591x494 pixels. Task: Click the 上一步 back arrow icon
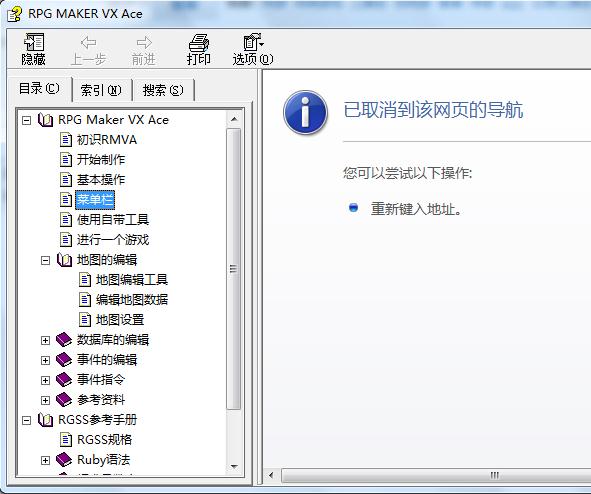89,42
